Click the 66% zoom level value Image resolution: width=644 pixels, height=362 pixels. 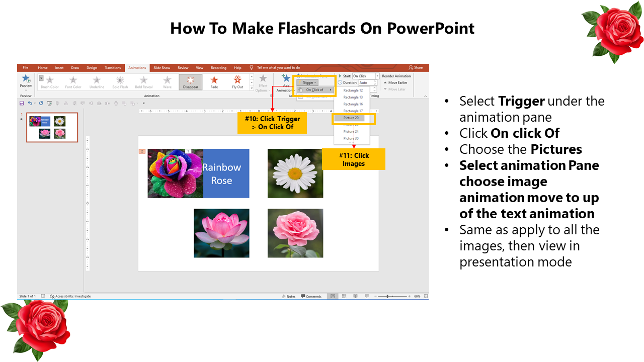417,296
